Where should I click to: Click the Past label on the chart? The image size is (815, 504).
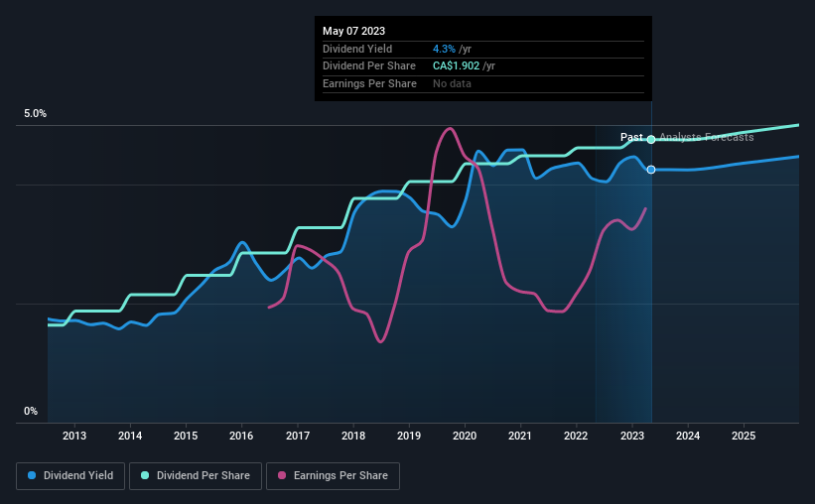pos(631,137)
